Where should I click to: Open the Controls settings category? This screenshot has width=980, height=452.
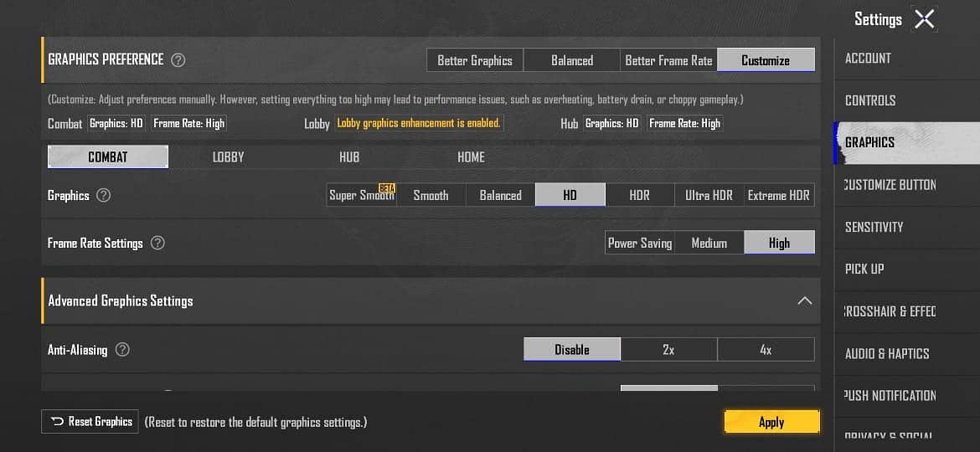[870, 100]
